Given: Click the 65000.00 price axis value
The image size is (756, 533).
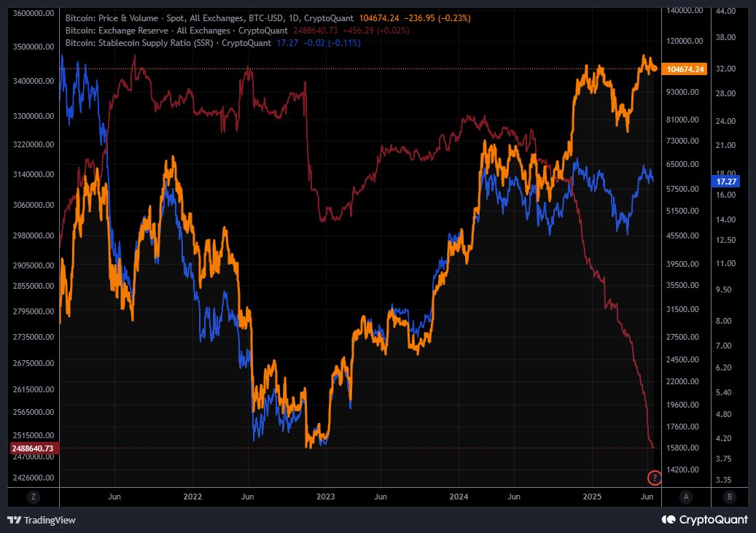Looking at the screenshot, I should tap(682, 164).
